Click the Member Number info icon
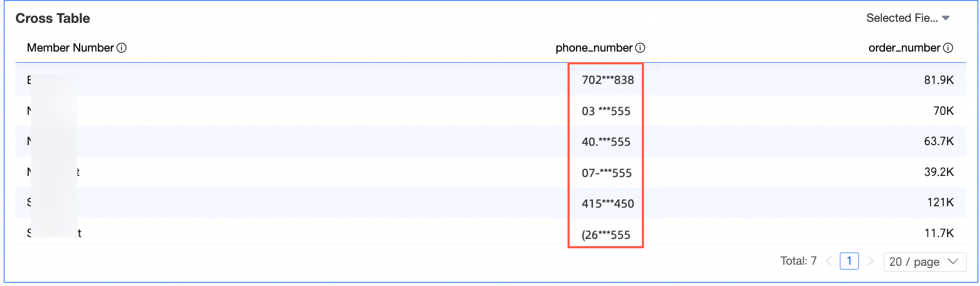Image resolution: width=980 pixels, height=286 pixels. click(122, 48)
